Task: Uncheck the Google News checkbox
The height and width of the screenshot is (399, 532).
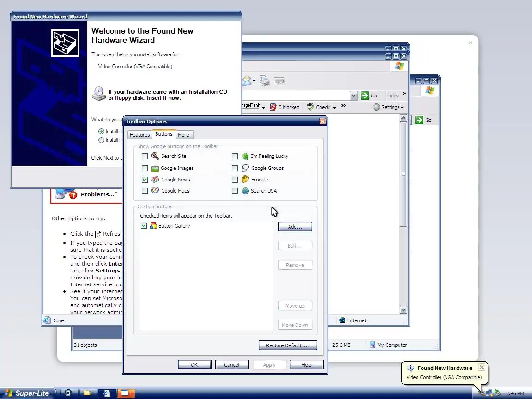Action: click(145, 180)
